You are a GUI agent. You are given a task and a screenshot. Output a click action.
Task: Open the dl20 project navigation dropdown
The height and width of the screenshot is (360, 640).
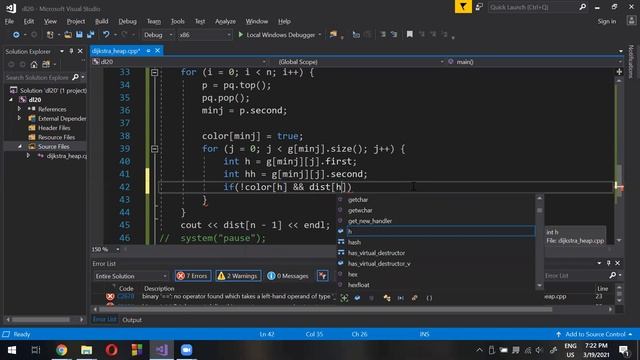click(180, 62)
